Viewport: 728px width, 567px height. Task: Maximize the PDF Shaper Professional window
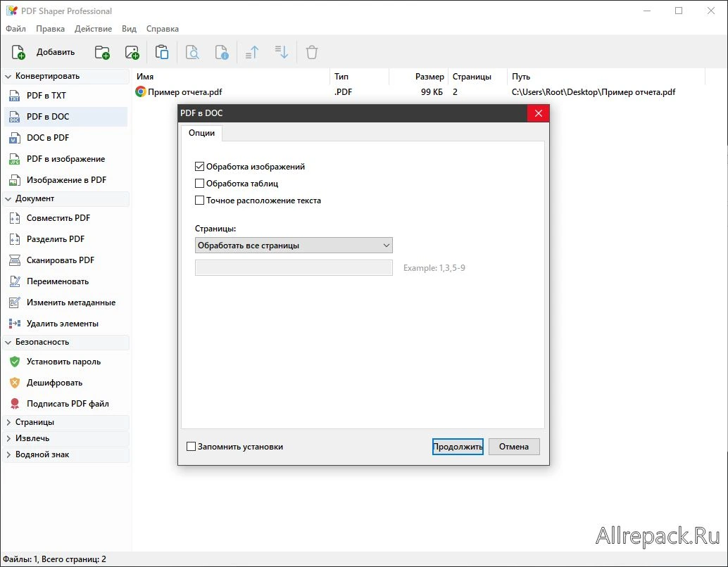coord(679,11)
